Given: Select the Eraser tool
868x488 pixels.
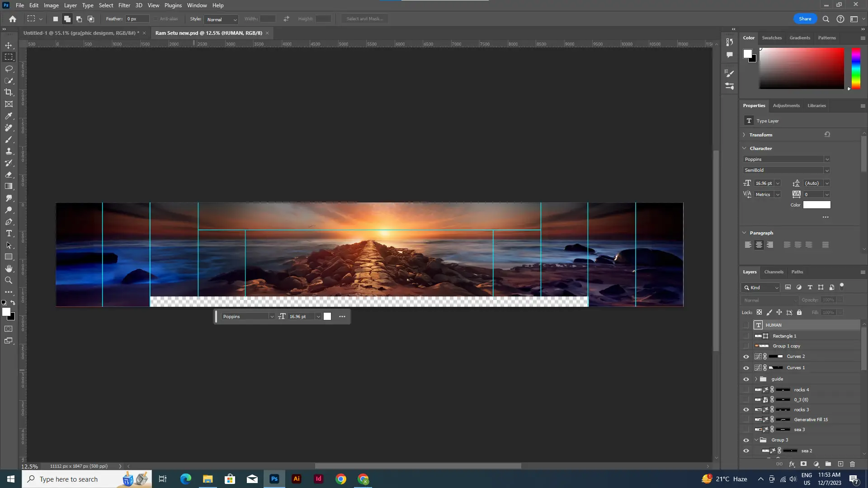Looking at the screenshot, I should point(9,174).
